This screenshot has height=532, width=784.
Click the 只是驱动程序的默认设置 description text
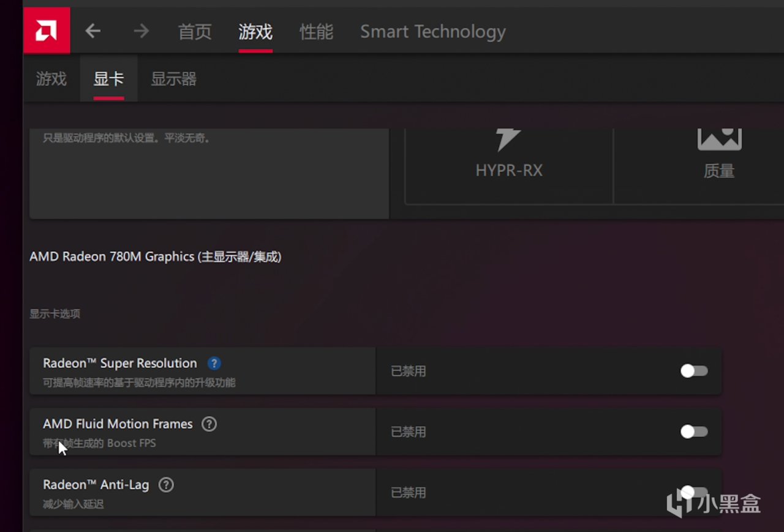pyautogui.click(x=127, y=138)
